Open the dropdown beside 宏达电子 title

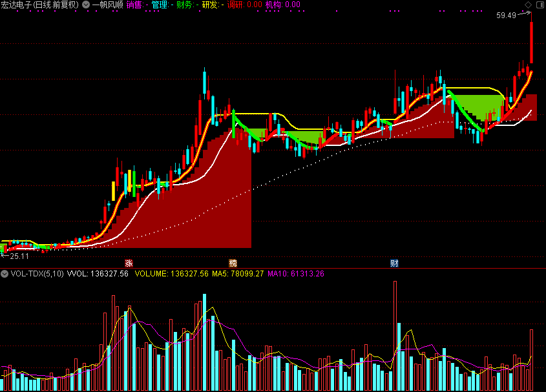click(x=86, y=5)
